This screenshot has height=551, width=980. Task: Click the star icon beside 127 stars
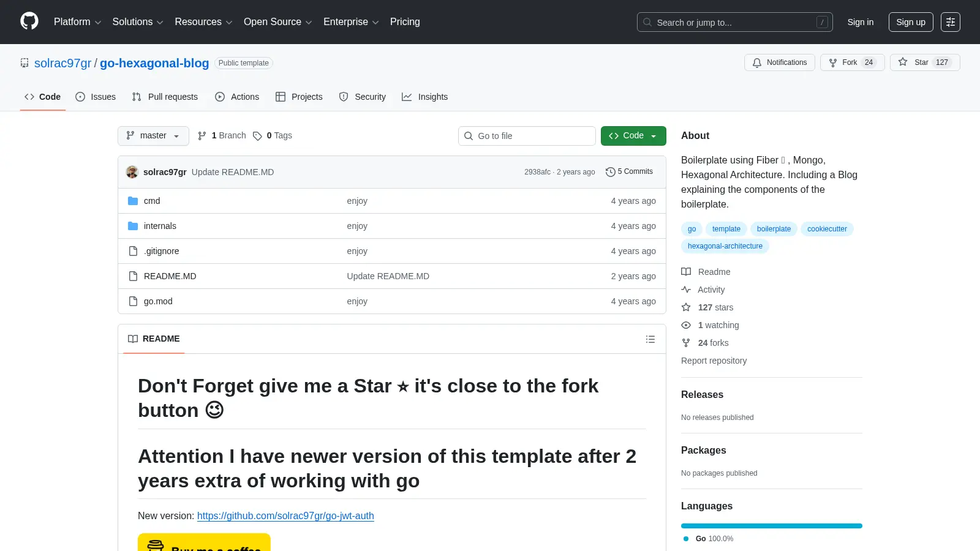coord(686,307)
